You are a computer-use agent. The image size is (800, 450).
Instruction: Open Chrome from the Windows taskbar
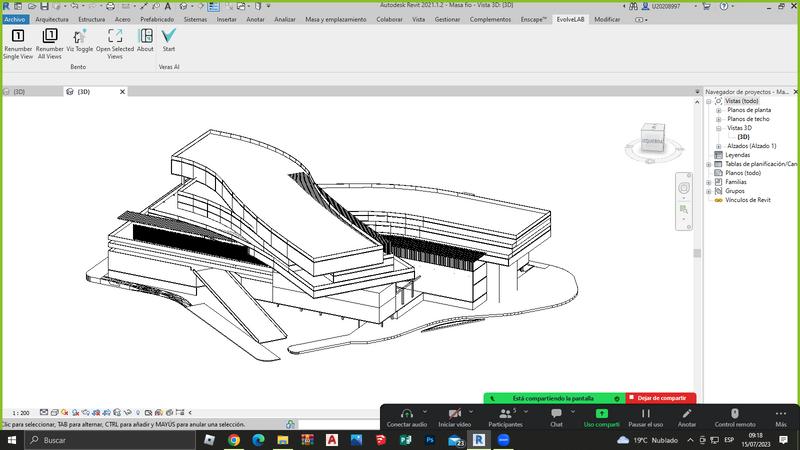(233, 439)
